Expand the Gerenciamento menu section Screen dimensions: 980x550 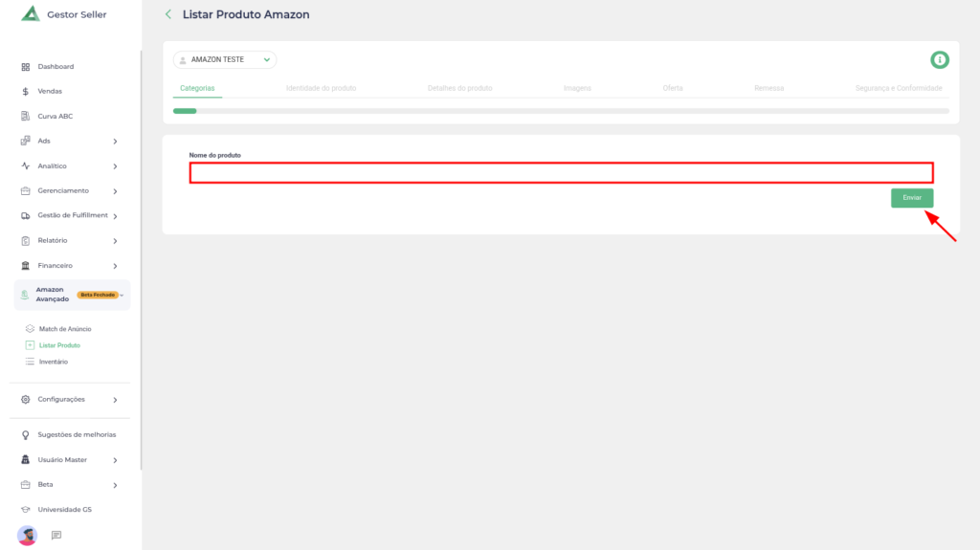coord(115,191)
